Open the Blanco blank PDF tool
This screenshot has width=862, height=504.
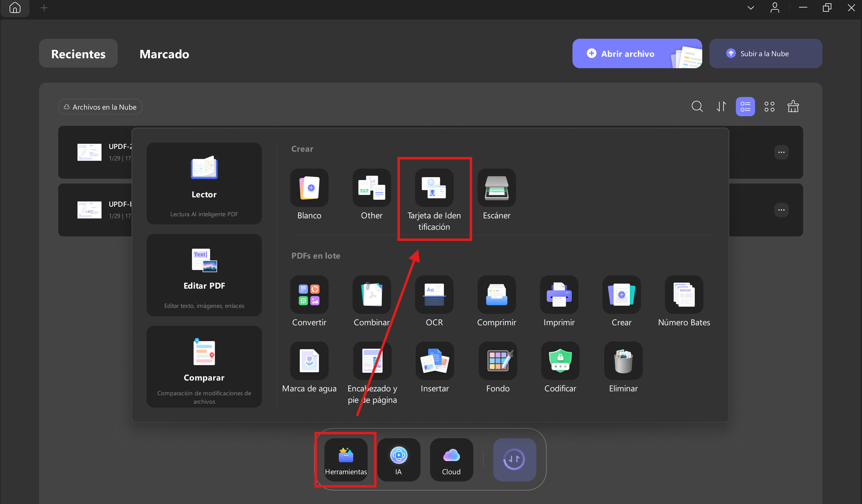click(309, 187)
